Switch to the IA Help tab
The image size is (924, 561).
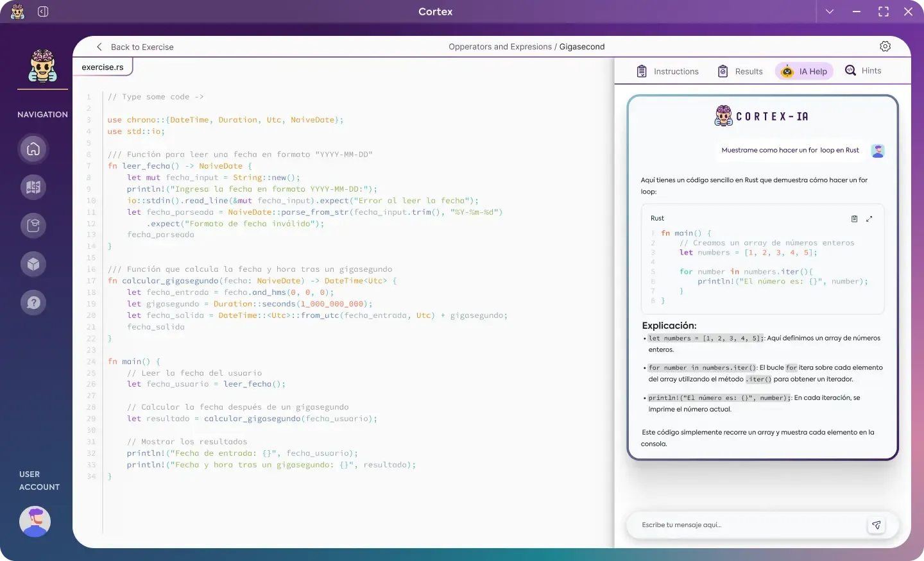pos(804,71)
